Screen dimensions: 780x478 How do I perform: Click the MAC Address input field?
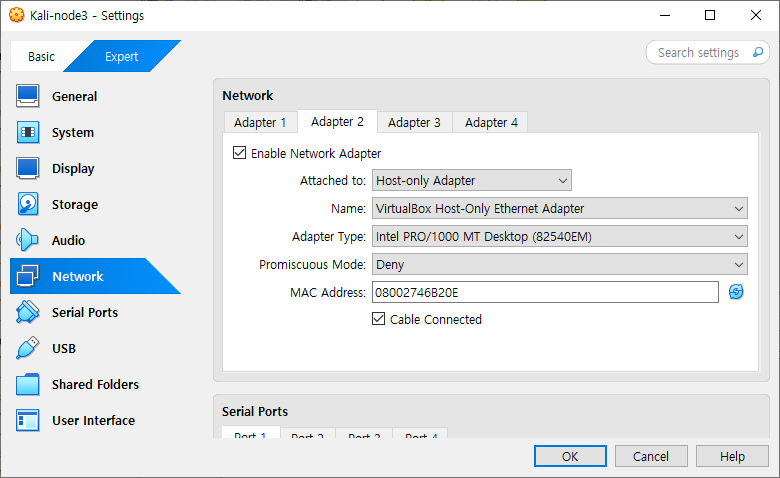tap(545, 292)
